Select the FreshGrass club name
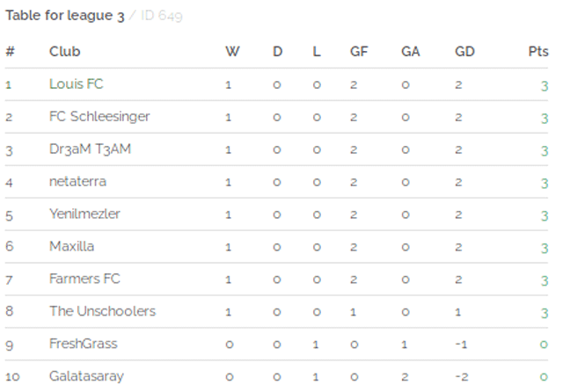The height and width of the screenshot is (392, 563). point(84,344)
